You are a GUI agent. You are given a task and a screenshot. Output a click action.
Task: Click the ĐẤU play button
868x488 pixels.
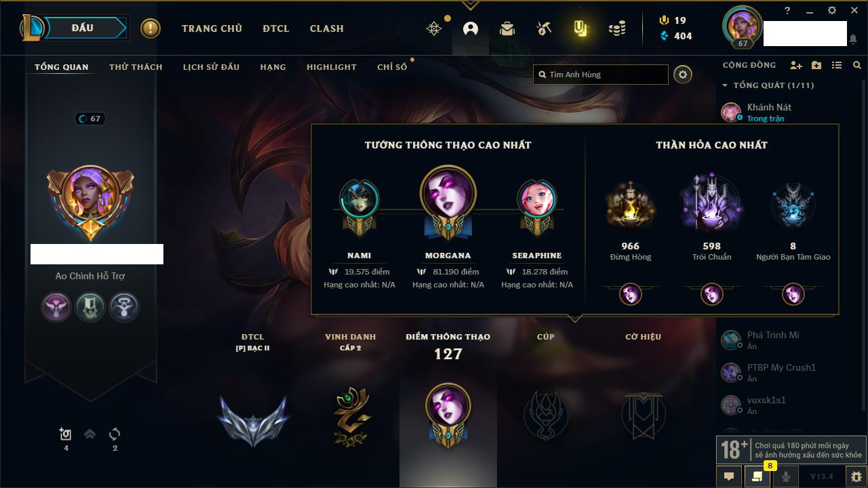[x=82, y=28]
